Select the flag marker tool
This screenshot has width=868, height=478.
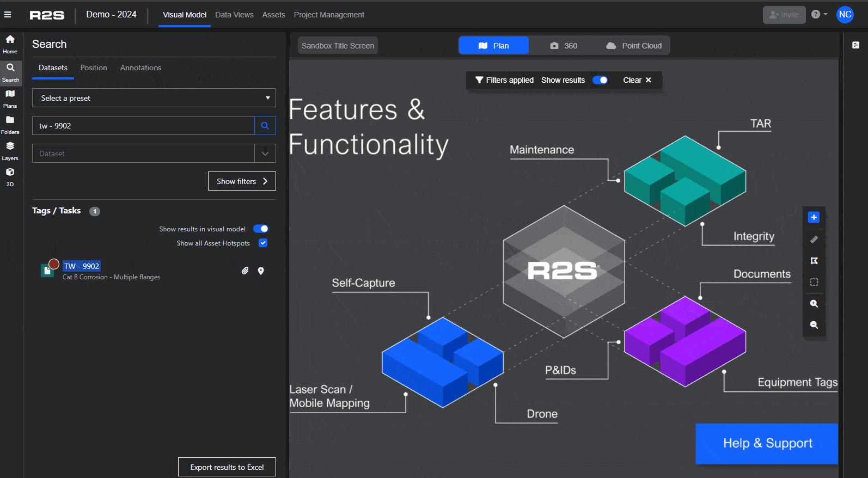(x=814, y=261)
